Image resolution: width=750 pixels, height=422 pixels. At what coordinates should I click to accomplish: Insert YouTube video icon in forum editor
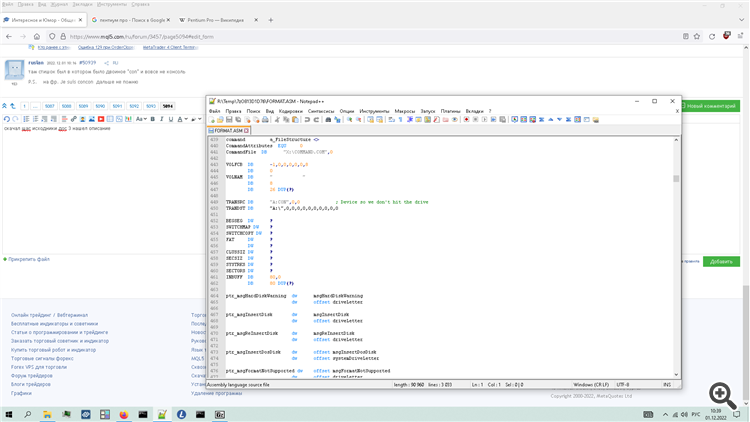click(x=101, y=119)
